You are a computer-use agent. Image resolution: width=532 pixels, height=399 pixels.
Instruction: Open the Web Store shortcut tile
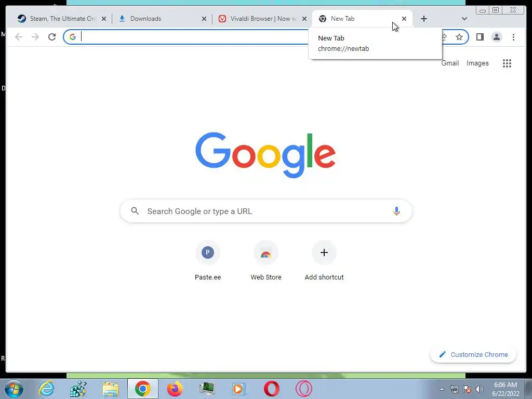coord(266,261)
